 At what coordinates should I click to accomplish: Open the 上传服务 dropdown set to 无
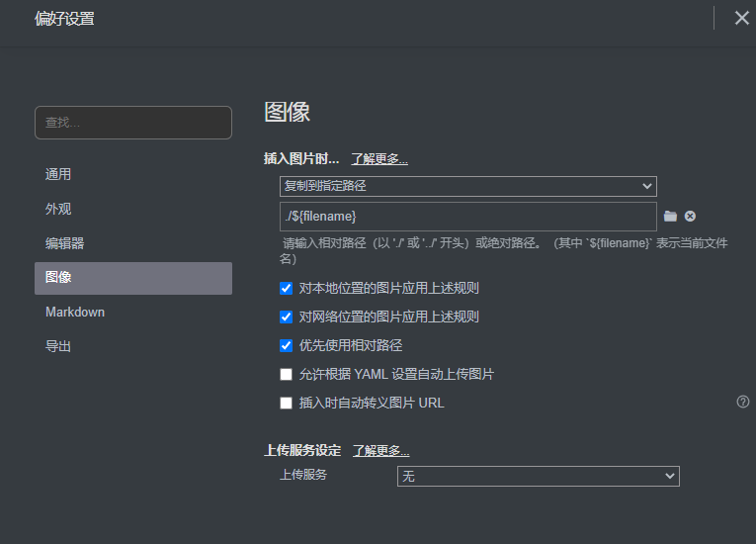(x=538, y=477)
